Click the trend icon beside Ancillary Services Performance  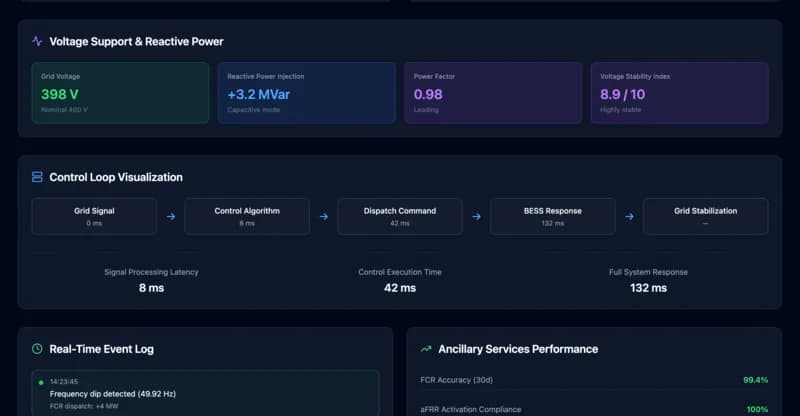(x=426, y=349)
